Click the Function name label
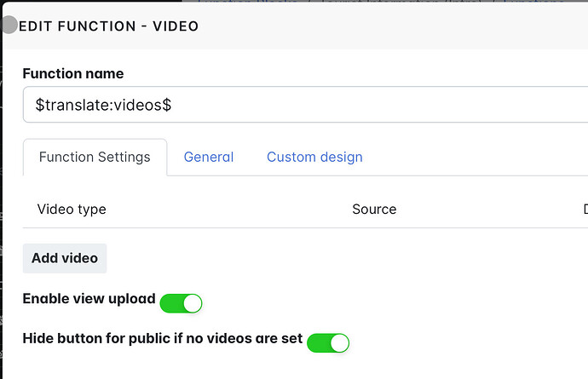The height and width of the screenshot is (379, 588). coord(72,73)
